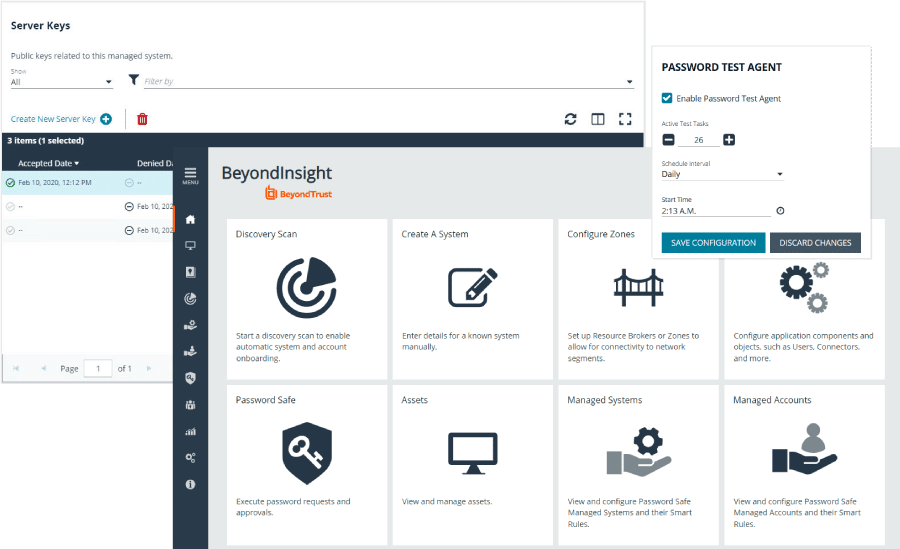Image resolution: width=900 pixels, height=549 pixels.
Task: Click the Password Safe key shield graphic
Action: 307,453
